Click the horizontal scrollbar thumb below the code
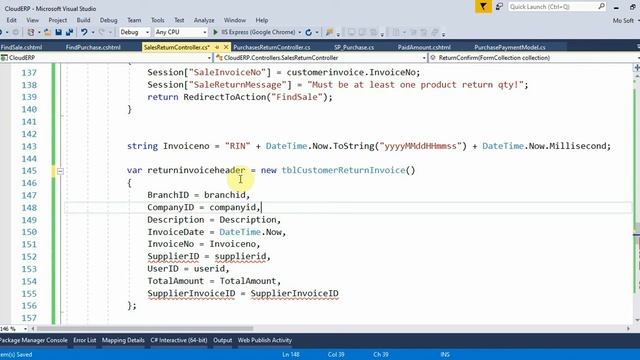This screenshot has height=360, width=640. (145, 328)
